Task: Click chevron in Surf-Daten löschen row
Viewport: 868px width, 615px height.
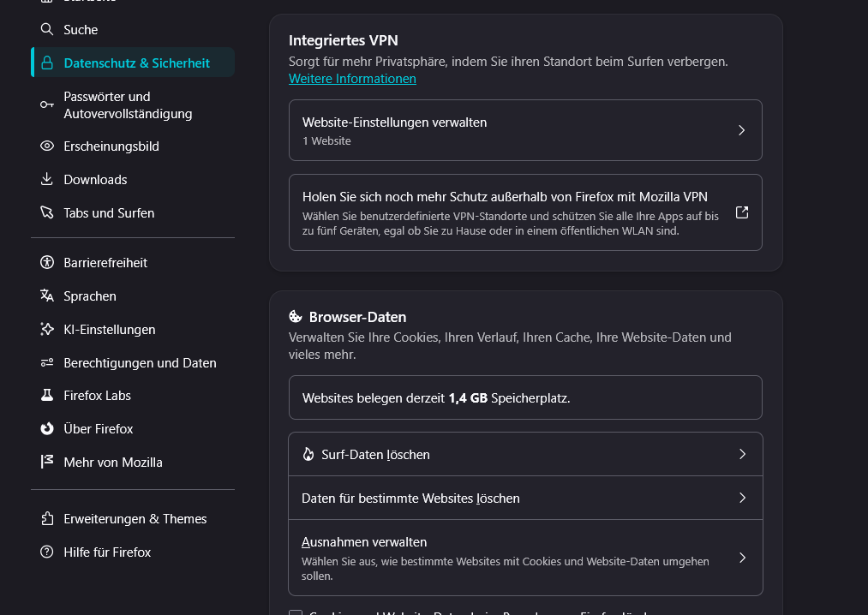Action: pyautogui.click(x=742, y=454)
